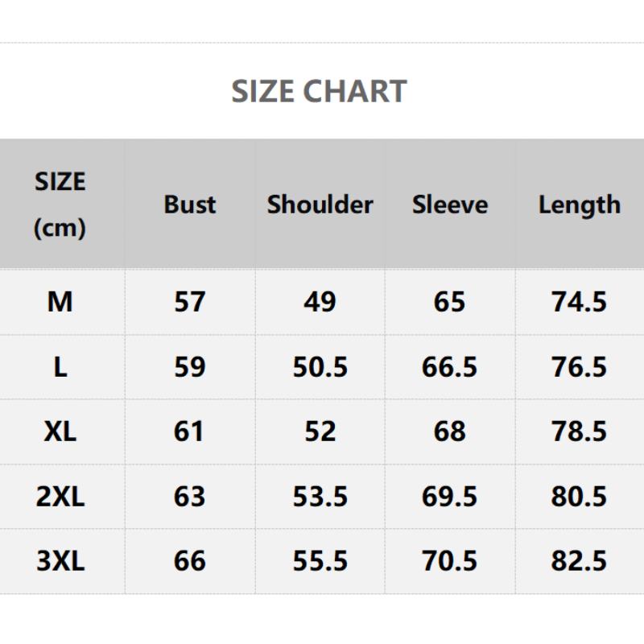Select bust value 66 for size 3XL
The width and height of the screenshot is (644, 644).
click(x=190, y=561)
